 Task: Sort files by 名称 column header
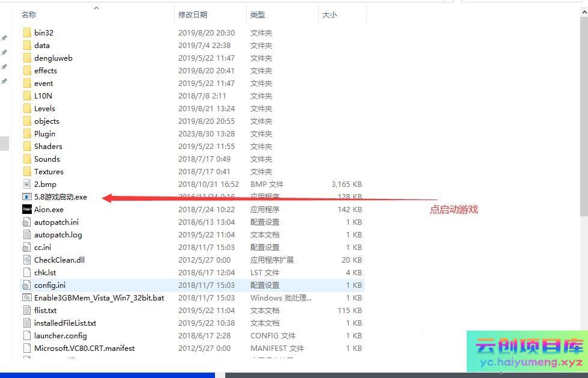29,14
